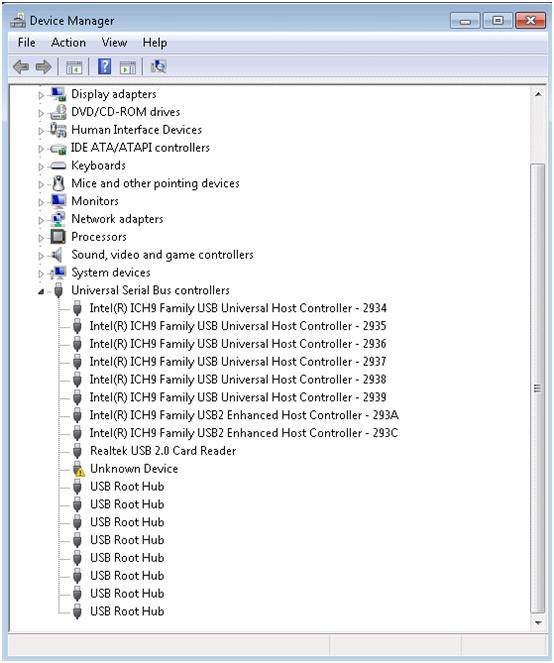The width and height of the screenshot is (554, 663).
Task: Select the Mice and other pointing devices entry
Action: (x=155, y=184)
